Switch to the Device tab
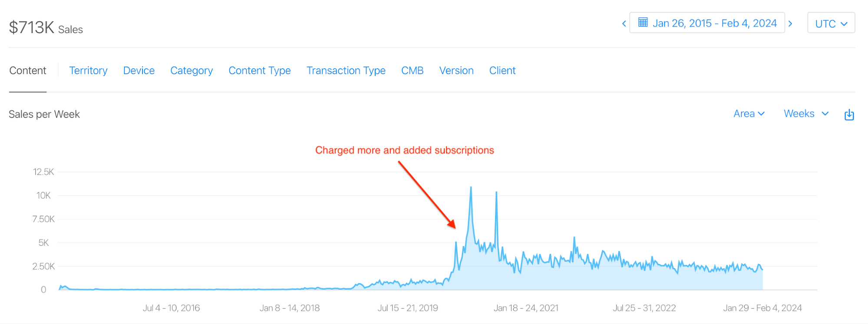 coord(139,71)
